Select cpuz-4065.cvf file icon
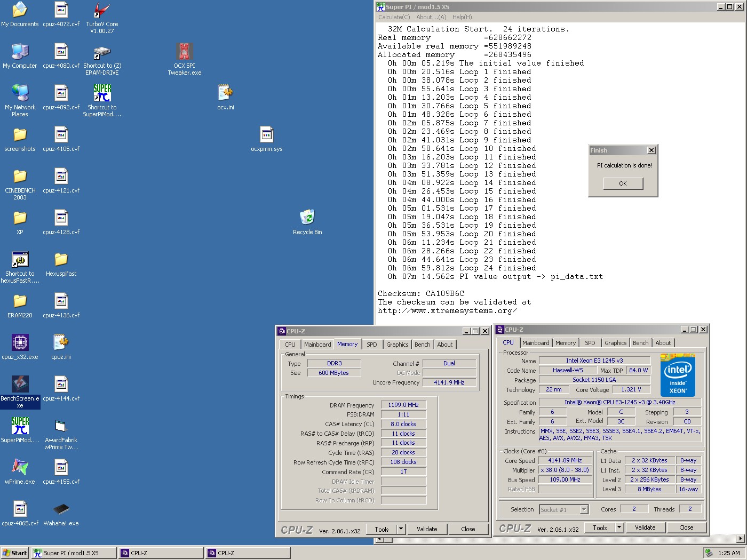The image size is (747, 560). (20, 513)
